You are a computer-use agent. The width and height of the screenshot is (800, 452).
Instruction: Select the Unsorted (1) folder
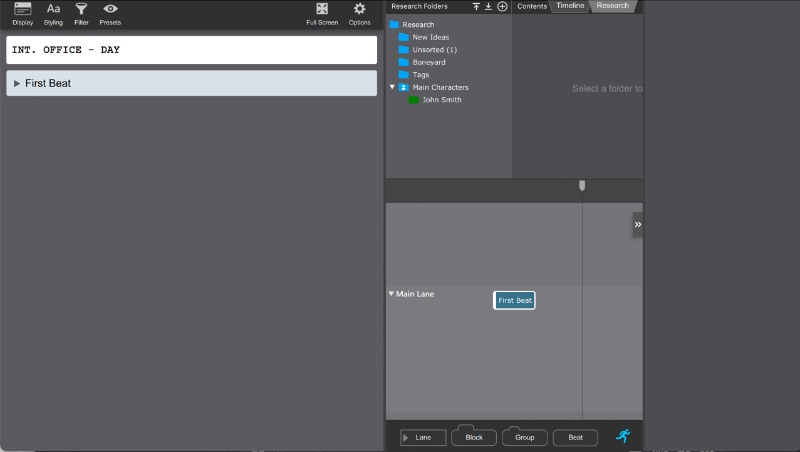pos(428,49)
